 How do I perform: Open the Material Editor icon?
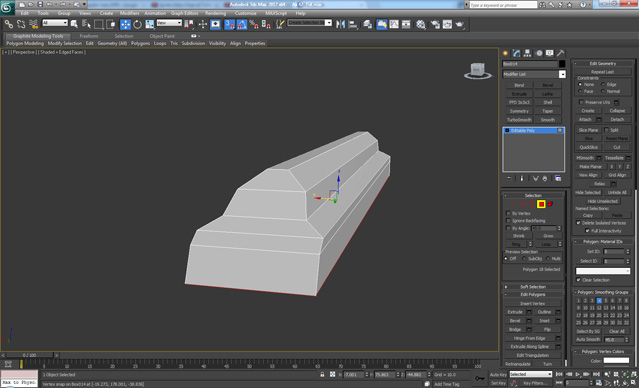(421, 24)
